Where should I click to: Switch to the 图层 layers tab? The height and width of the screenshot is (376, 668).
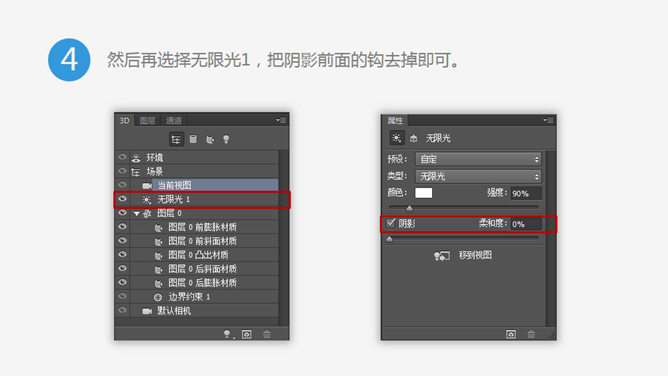tap(147, 121)
